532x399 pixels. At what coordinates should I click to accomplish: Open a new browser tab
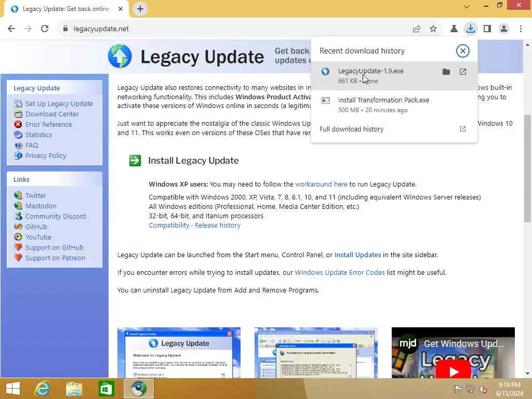coord(140,9)
